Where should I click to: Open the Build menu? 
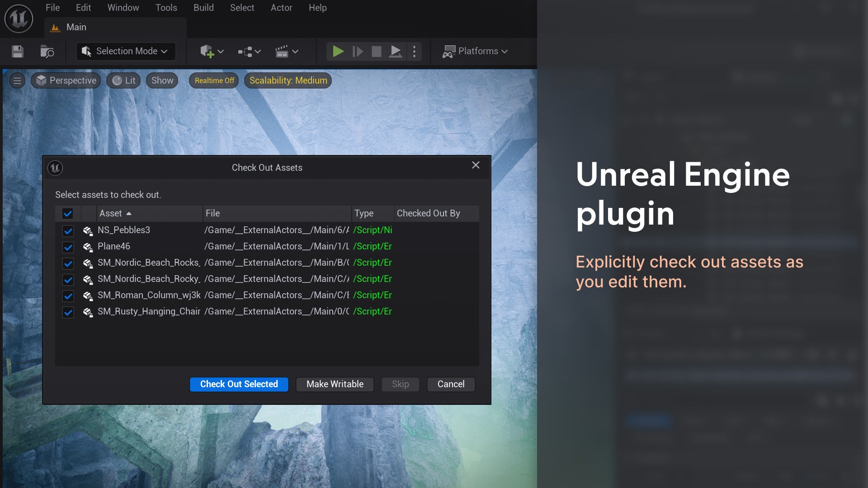pos(203,8)
